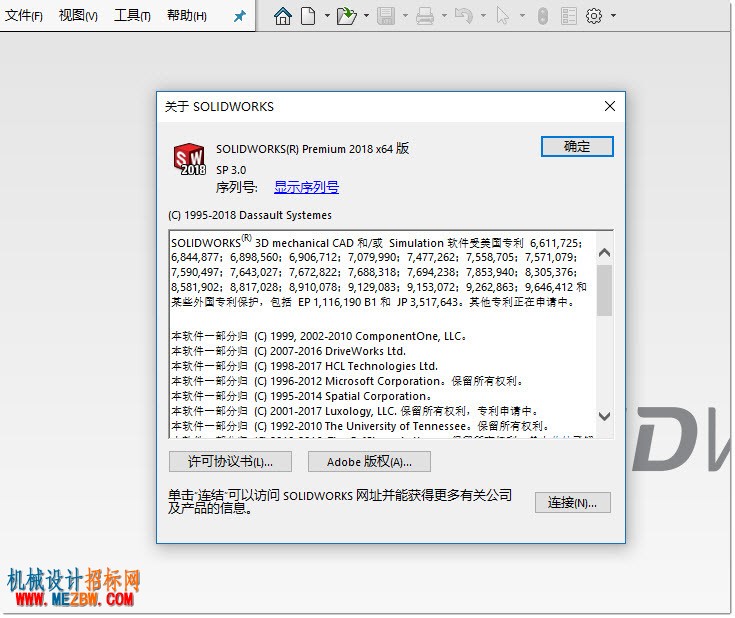
Task: Open the 视图(V) menu
Action: tap(78, 16)
